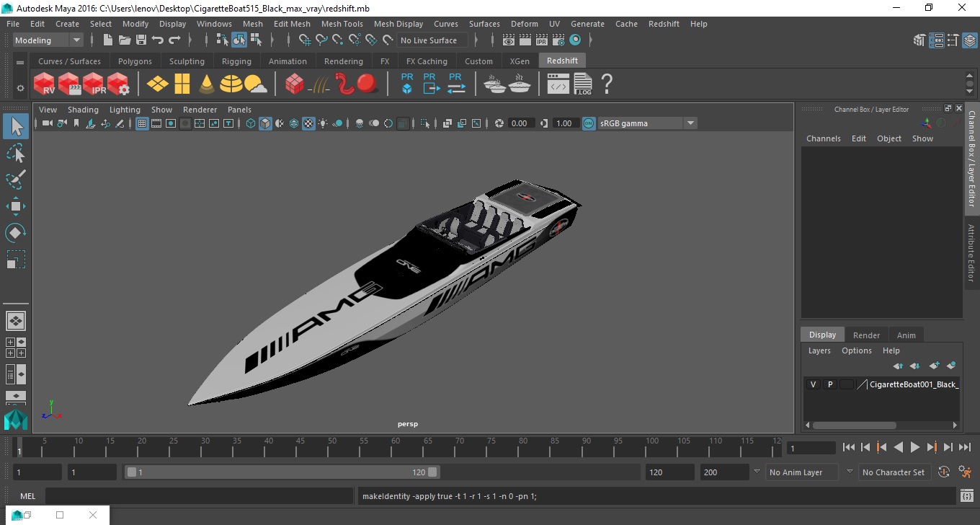Select the Lasso tool in toolbox
This screenshot has width=980, height=525.
16,153
